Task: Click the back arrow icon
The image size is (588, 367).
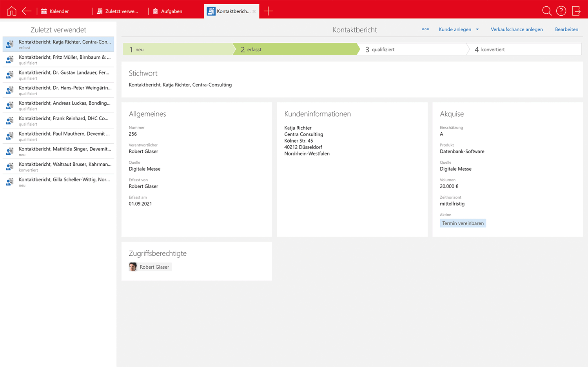Action: [27, 11]
